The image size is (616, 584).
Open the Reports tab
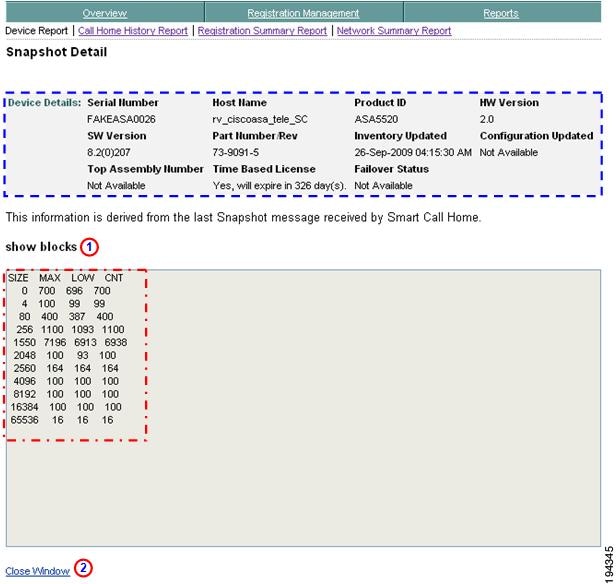(x=501, y=13)
